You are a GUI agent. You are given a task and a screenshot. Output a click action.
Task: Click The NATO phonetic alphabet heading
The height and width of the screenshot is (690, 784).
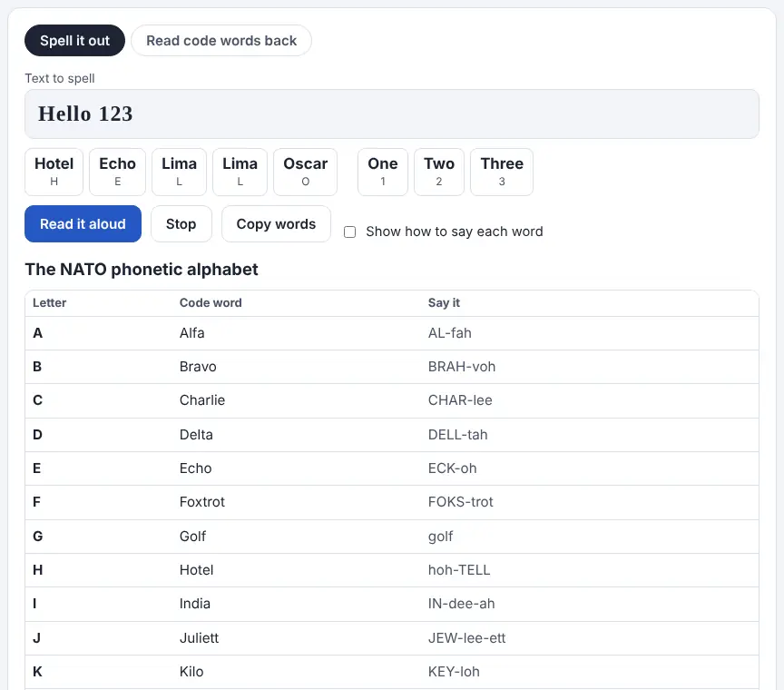142,270
